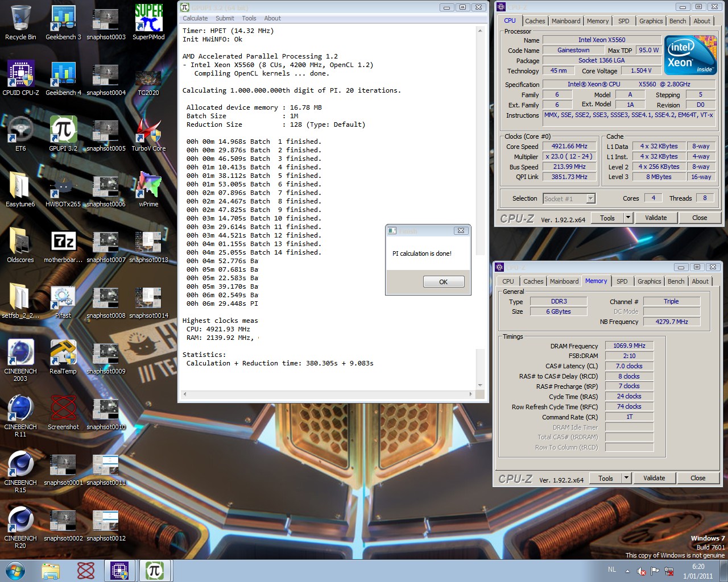Expand Tools dropdown arrow in top CPU-Z
728x582 pixels.
[628, 218]
